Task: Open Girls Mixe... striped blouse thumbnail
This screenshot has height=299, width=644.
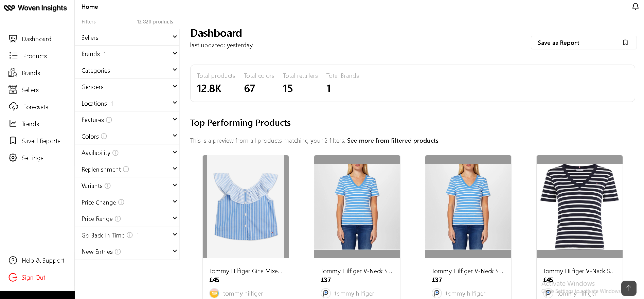Action: pos(246,206)
